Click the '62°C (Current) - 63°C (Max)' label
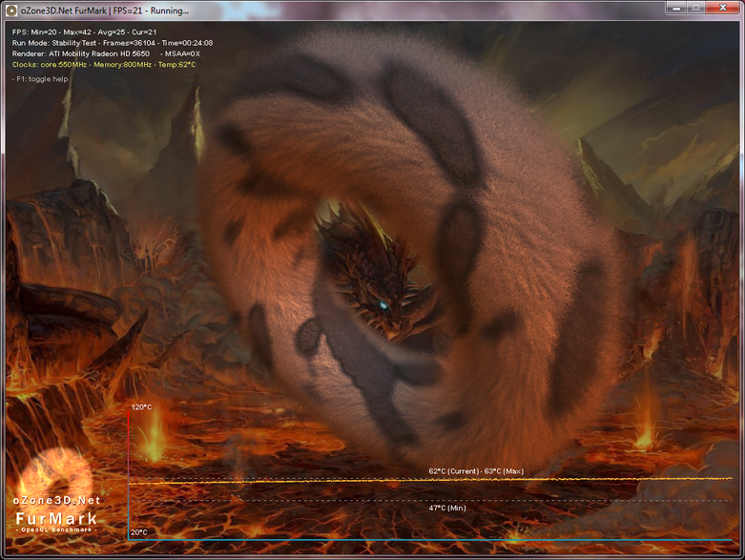The image size is (745, 560). [476, 471]
